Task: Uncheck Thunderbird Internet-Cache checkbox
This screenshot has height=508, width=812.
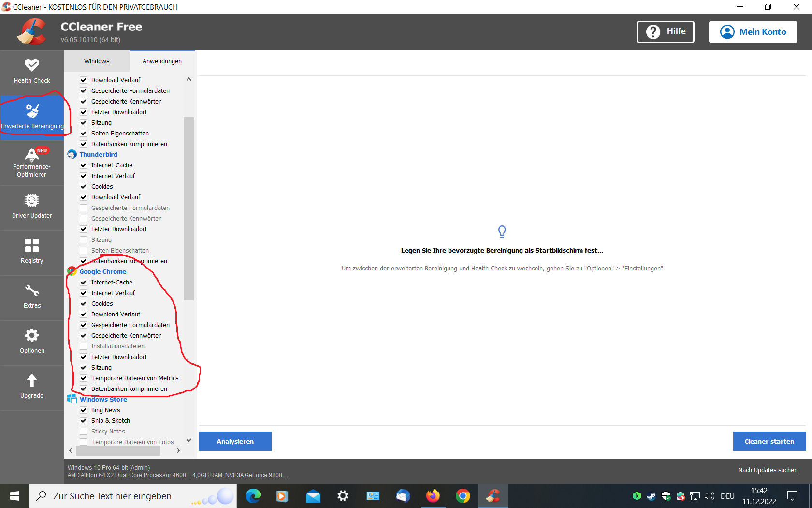Action: (83, 165)
